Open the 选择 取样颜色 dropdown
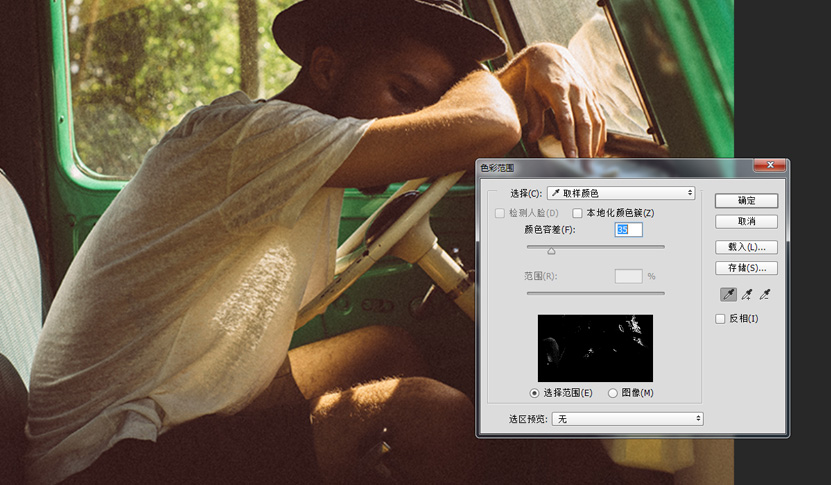 (621, 193)
